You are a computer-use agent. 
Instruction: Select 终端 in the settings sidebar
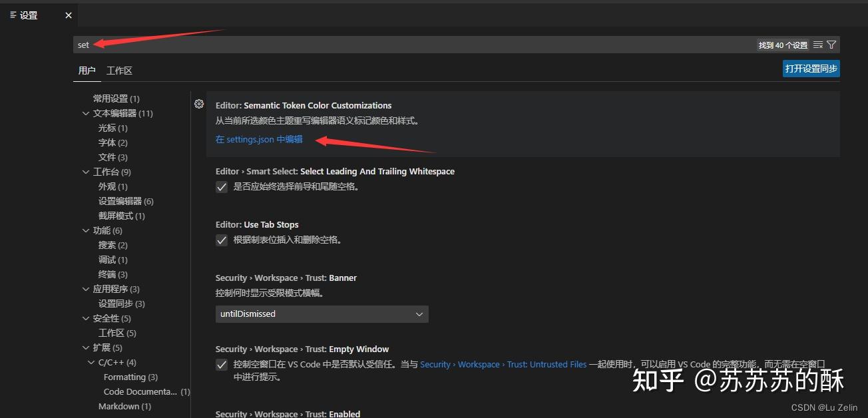coord(107,274)
